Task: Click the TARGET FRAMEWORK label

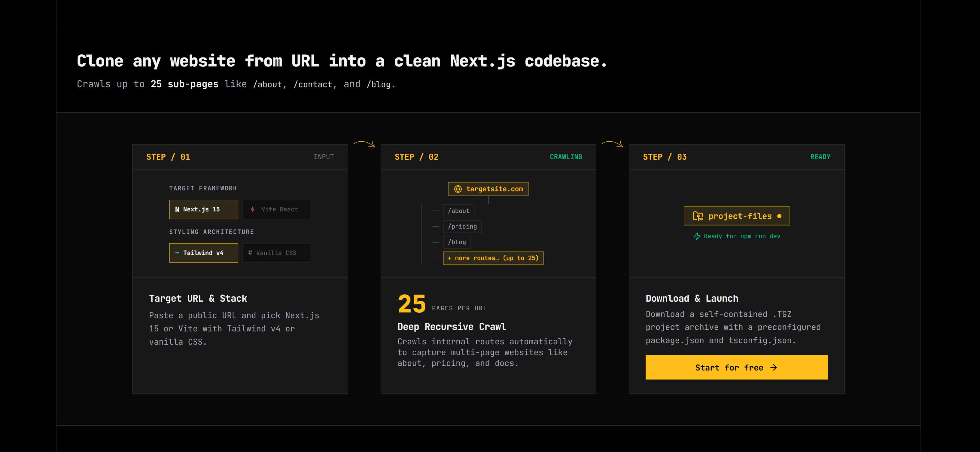Action: pyautogui.click(x=203, y=189)
